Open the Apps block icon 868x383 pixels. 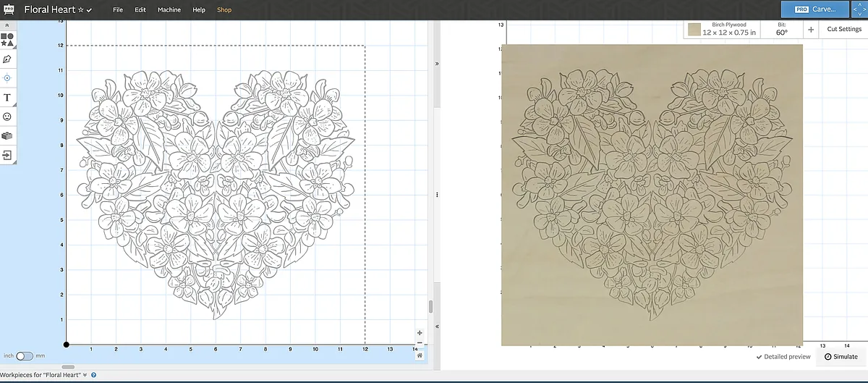coord(7,135)
